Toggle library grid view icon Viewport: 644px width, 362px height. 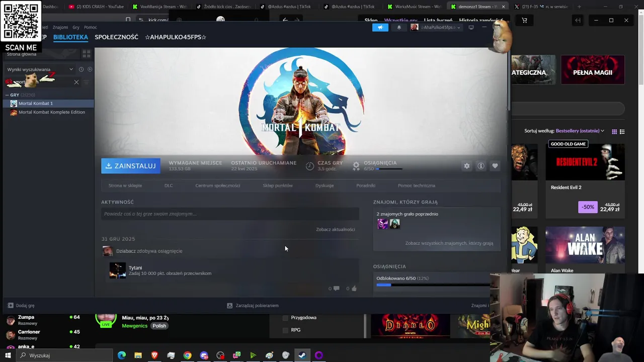pos(87,53)
